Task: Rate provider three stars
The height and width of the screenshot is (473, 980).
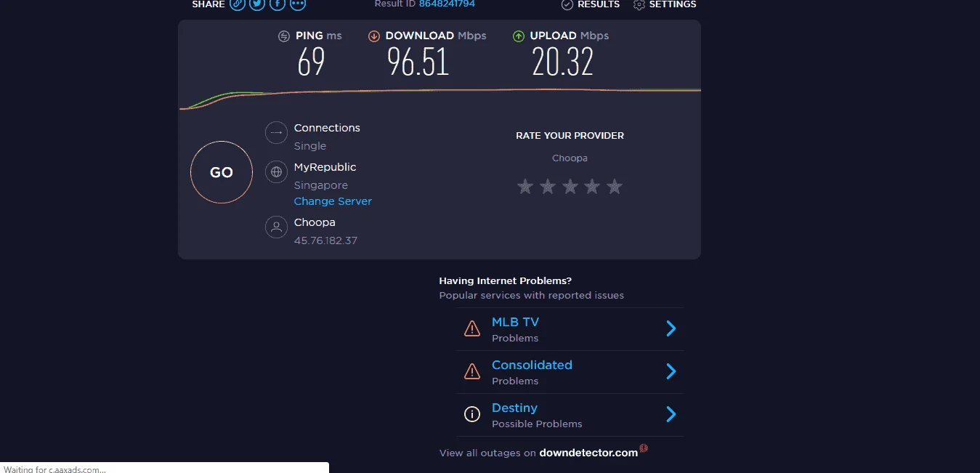Action: pyautogui.click(x=570, y=187)
